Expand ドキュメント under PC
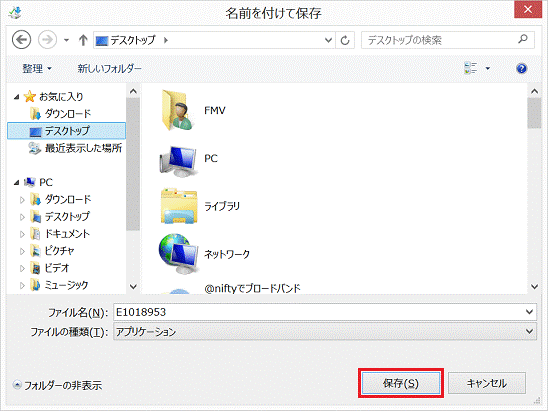The width and height of the screenshot is (548, 411). (x=22, y=234)
